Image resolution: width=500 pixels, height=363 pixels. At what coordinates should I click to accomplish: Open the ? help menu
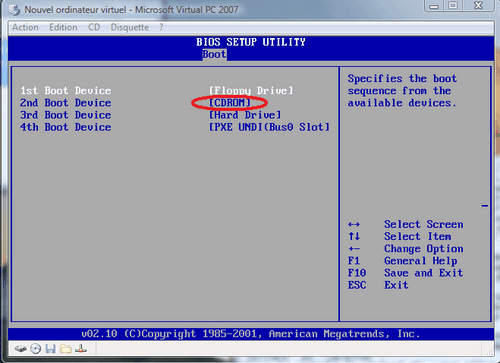(161, 27)
